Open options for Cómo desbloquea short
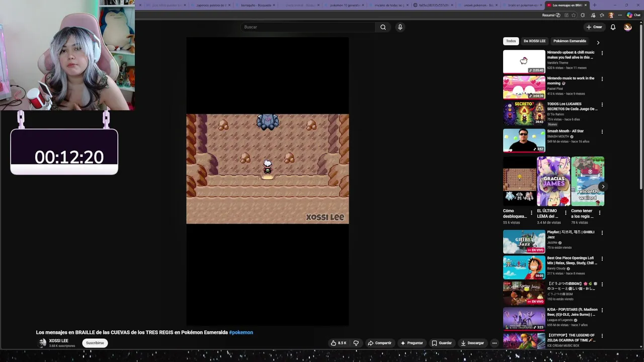This screenshot has height=362, width=644. (x=531, y=213)
